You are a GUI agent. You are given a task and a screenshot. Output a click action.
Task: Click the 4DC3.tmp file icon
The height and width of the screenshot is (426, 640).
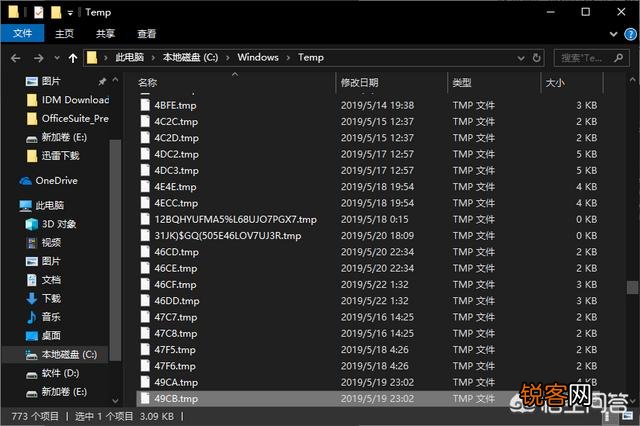145,170
